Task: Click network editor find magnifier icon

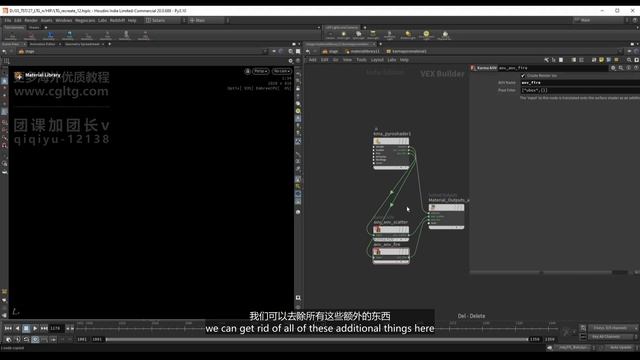Action: pyautogui.click(x=629, y=60)
